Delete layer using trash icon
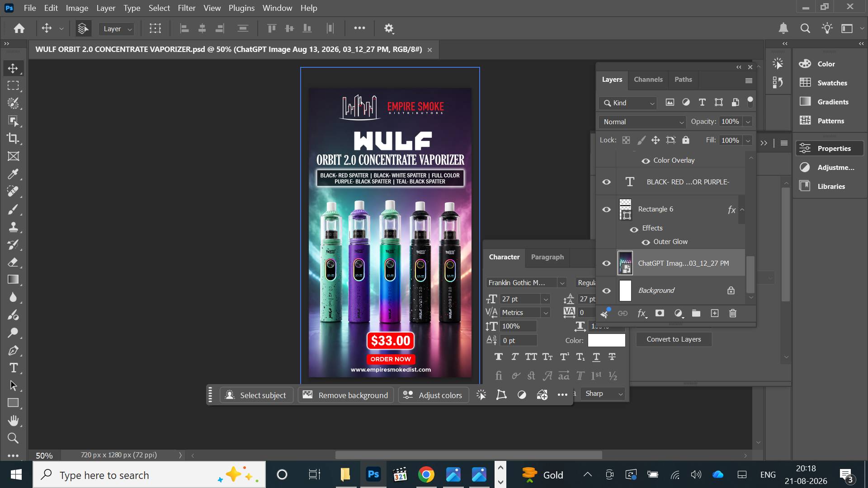Image resolution: width=868 pixels, height=488 pixels. (733, 313)
